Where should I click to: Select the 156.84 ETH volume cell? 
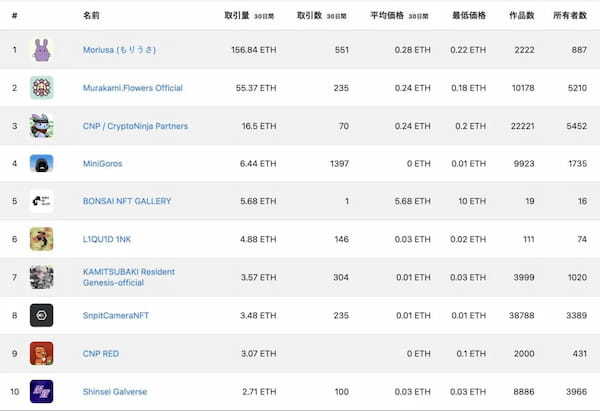(x=254, y=50)
